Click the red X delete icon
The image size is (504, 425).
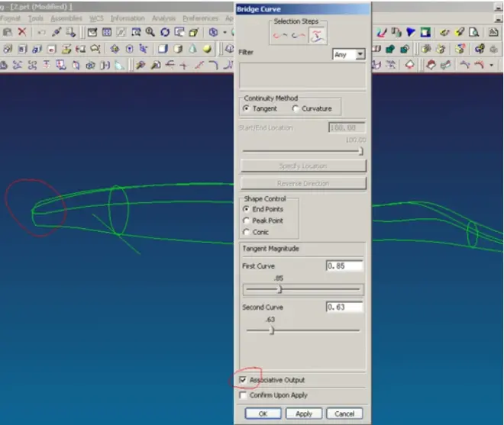tap(22, 31)
